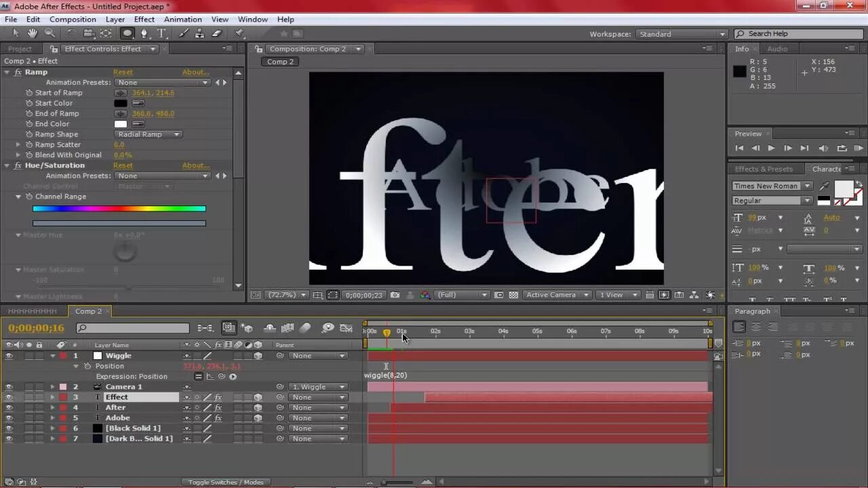The height and width of the screenshot is (488, 868).
Task: Hide the Black Solid 1 layer eye
Action: click(x=9, y=428)
